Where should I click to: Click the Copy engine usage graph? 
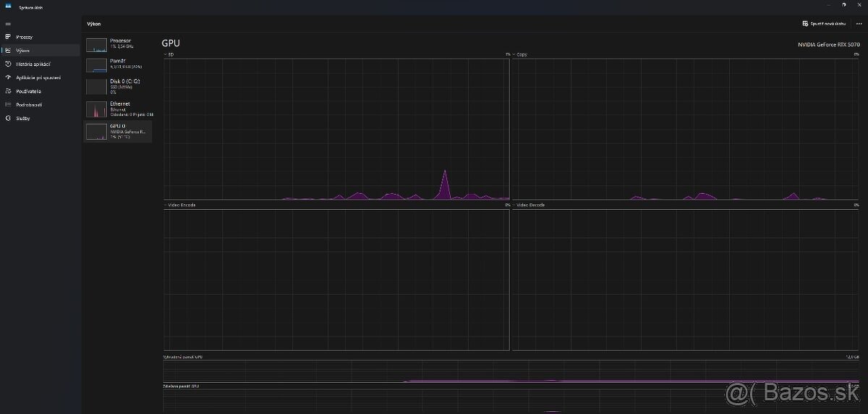[686, 129]
